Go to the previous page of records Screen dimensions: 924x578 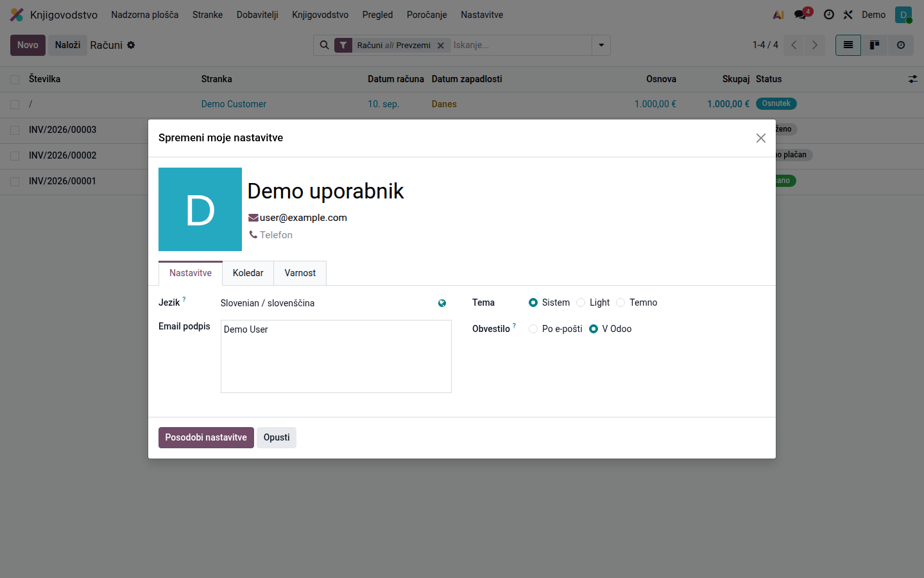click(x=794, y=45)
